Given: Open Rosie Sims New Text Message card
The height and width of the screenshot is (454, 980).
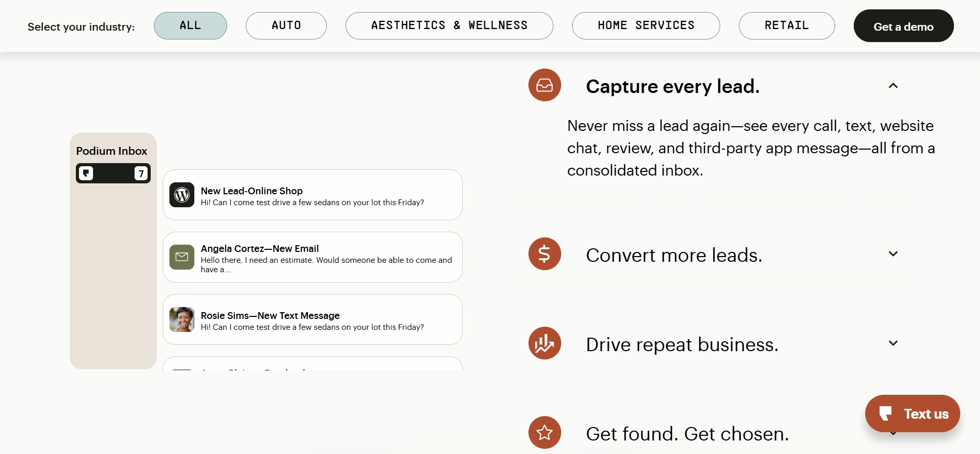Looking at the screenshot, I should (313, 319).
